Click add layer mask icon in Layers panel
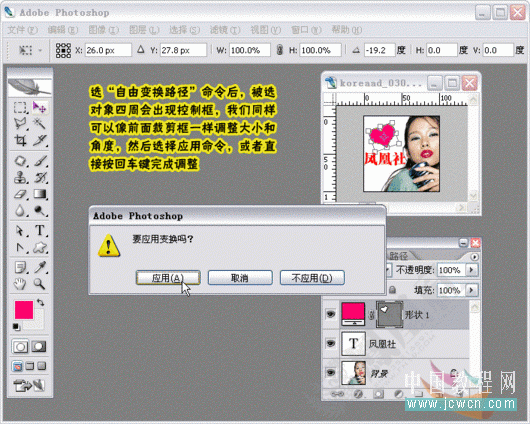 click(379, 394)
